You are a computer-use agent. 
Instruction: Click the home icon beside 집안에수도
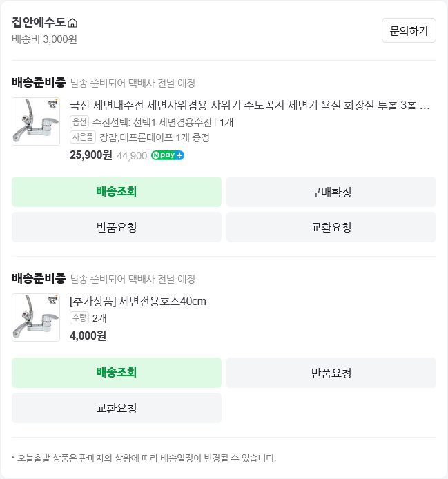(x=72, y=23)
